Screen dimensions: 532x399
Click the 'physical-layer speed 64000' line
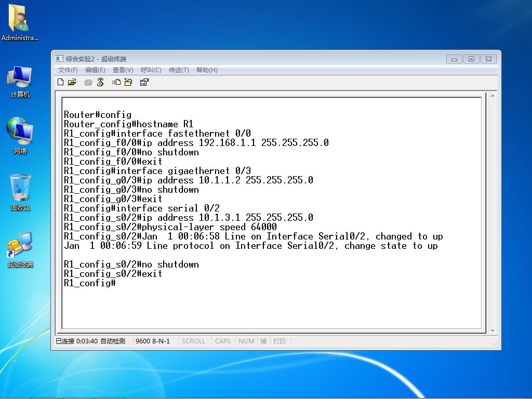[x=170, y=227]
